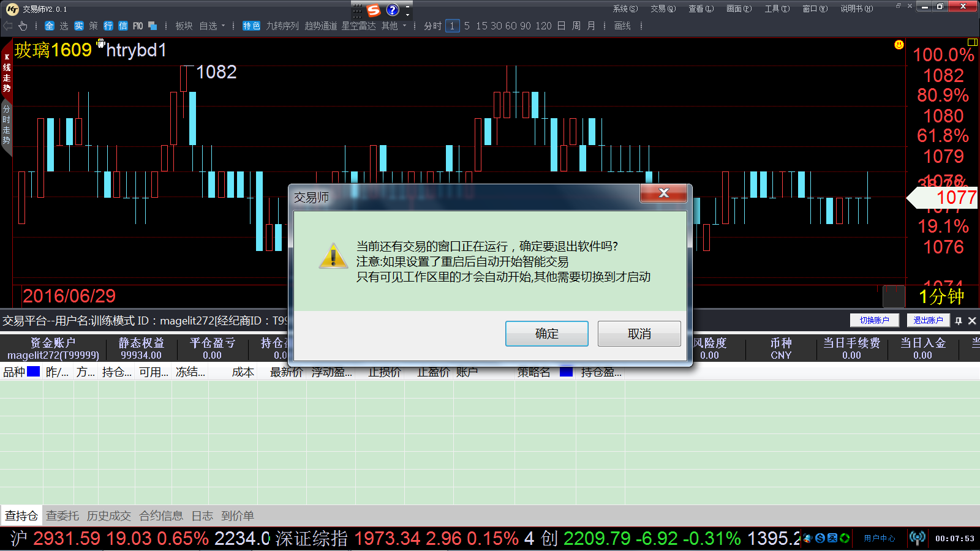Click the alarm bell status bar icon
The height and width of the screenshot is (551, 980).
tap(807, 538)
